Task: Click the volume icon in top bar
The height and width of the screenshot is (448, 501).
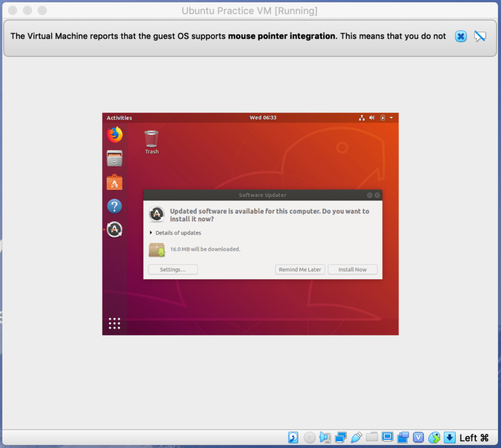Action: click(x=372, y=118)
